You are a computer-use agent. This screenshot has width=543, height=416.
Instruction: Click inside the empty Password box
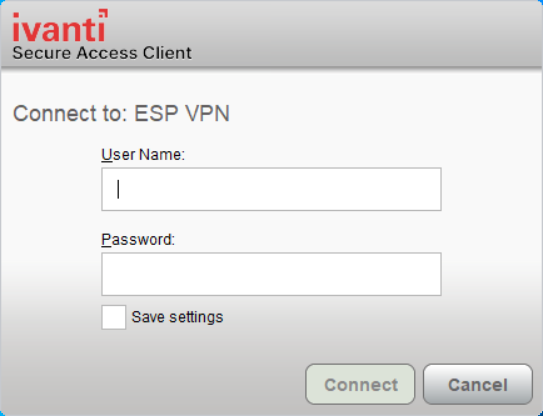click(x=271, y=274)
